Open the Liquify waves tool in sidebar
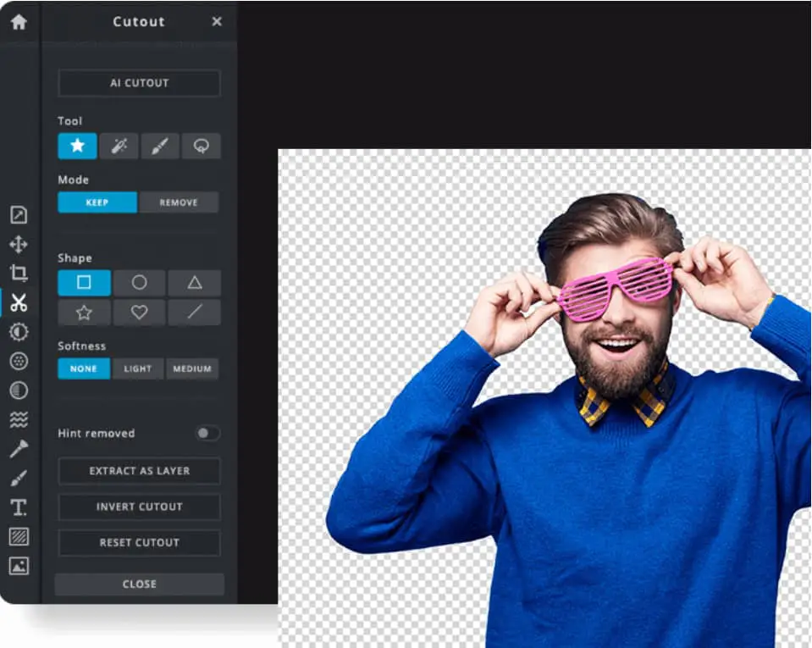This screenshot has width=812, height=648. 19,419
